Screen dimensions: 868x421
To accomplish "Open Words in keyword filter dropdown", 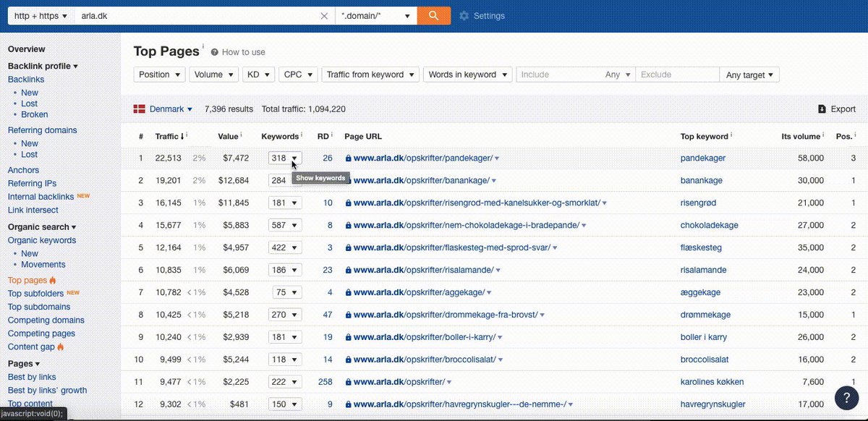I will pos(468,75).
